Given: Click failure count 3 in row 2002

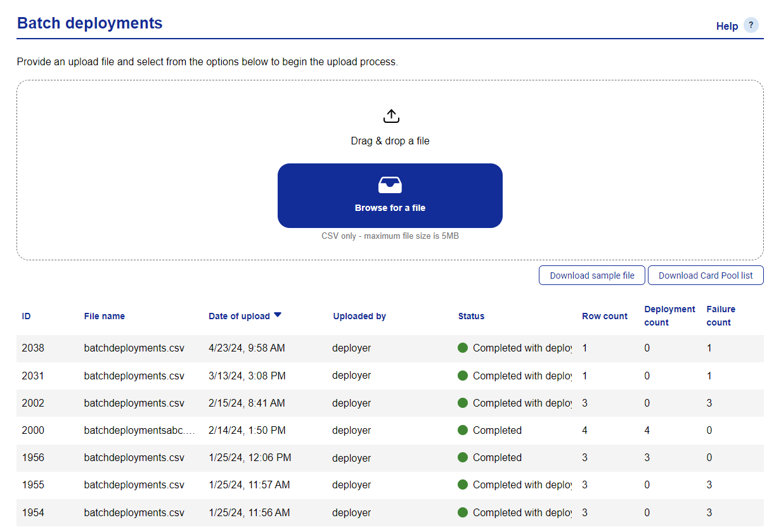Looking at the screenshot, I should point(709,403).
